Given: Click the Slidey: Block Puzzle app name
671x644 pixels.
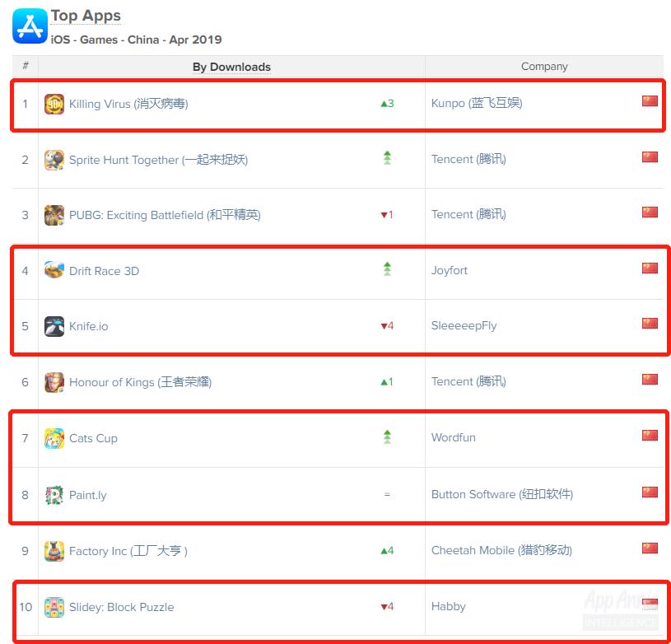Looking at the screenshot, I should 122,607.
